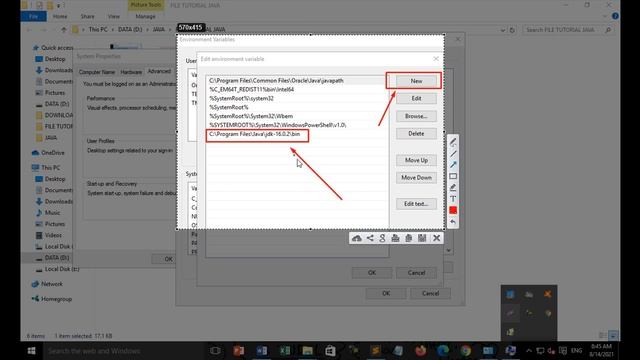Switch to Hardware tab in System Properties
640x360 pixels.
point(131,72)
